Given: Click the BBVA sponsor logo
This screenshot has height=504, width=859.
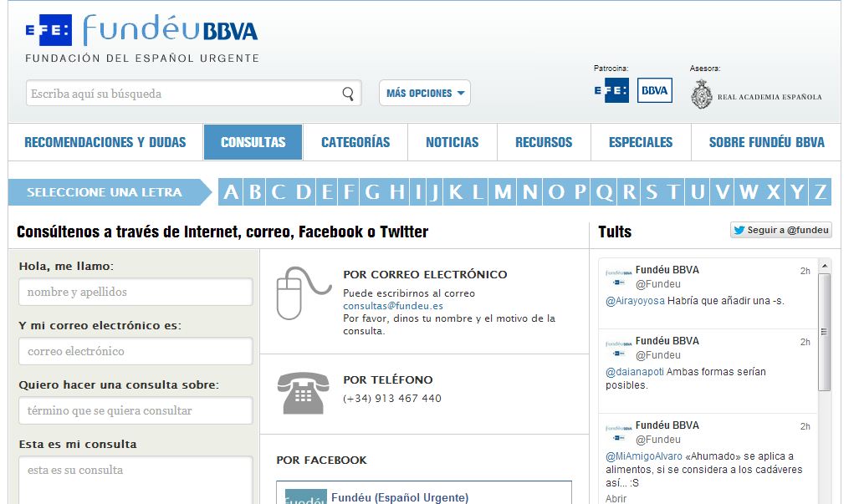Looking at the screenshot, I should 655,90.
